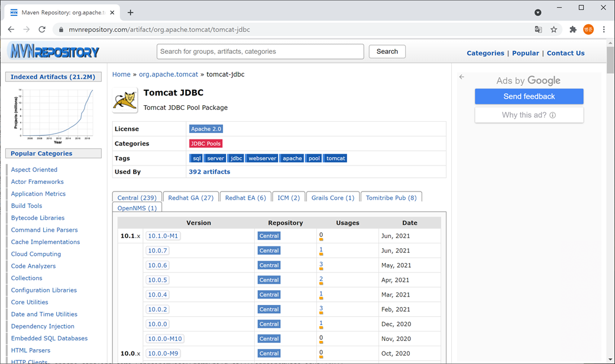Viewport: 615px width, 364px height.
Task: Open Chrome three-dot menu
Action: click(x=604, y=30)
